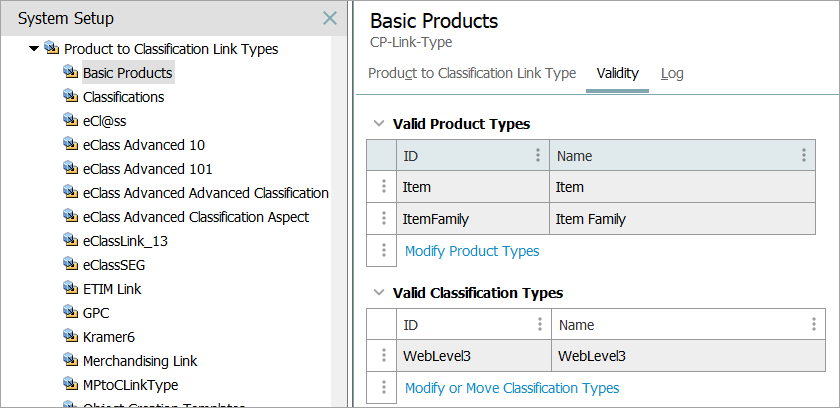Select eClassSEG in the tree
The width and height of the screenshot is (840, 408).
[x=114, y=265]
